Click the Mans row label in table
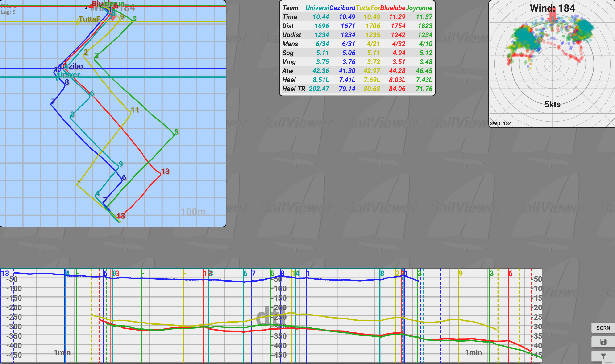 point(290,44)
